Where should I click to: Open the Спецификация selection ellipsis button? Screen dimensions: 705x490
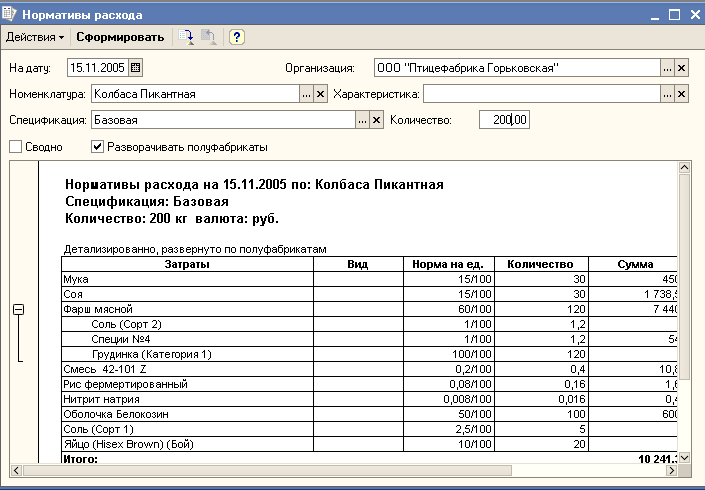pos(362,120)
